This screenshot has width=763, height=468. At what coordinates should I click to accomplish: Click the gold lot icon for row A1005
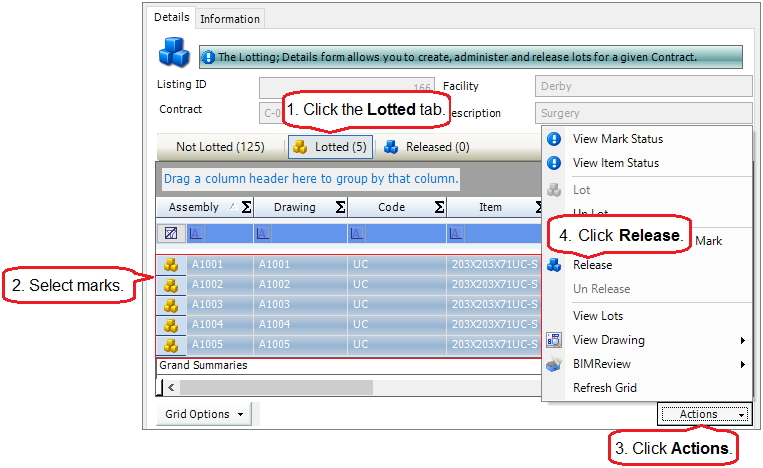coord(171,344)
